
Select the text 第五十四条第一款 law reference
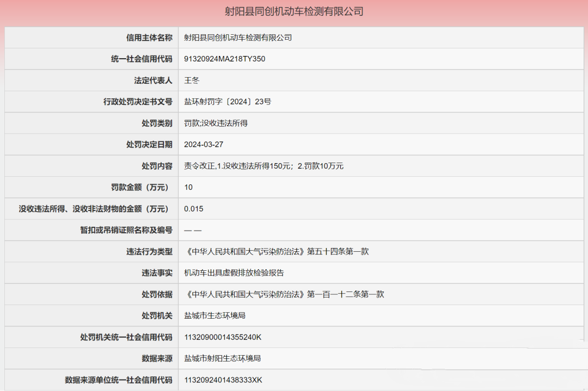pyautogui.click(x=338, y=251)
